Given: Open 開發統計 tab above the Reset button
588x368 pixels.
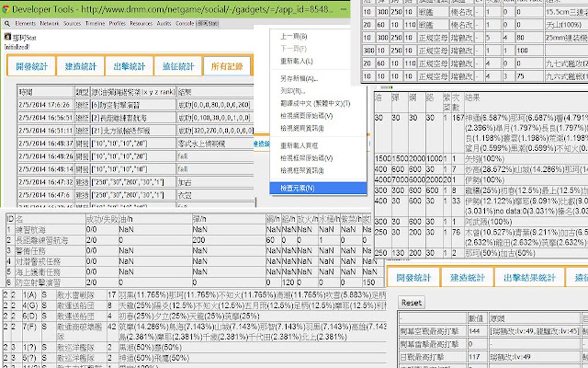Looking at the screenshot, I should pos(414,277).
